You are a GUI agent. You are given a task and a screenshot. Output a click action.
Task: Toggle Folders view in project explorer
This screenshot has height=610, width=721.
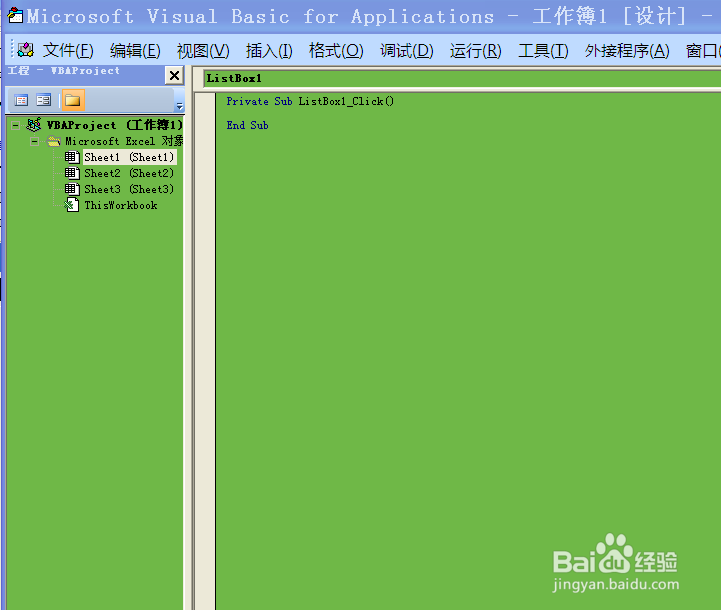point(73,100)
